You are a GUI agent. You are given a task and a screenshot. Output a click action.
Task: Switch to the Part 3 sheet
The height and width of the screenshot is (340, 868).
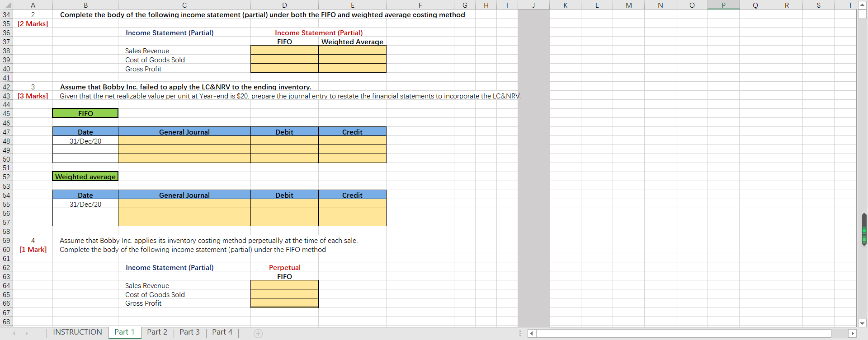[x=189, y=332]
